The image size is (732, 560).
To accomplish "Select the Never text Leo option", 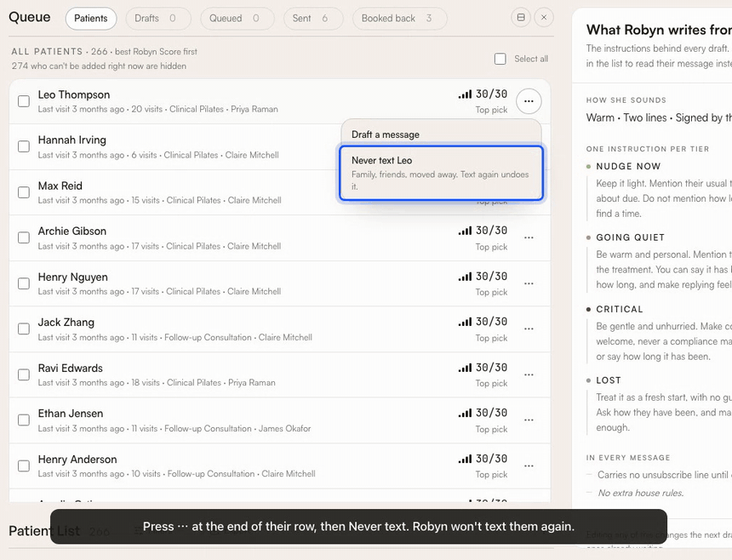I will click(x=441, y=173).
